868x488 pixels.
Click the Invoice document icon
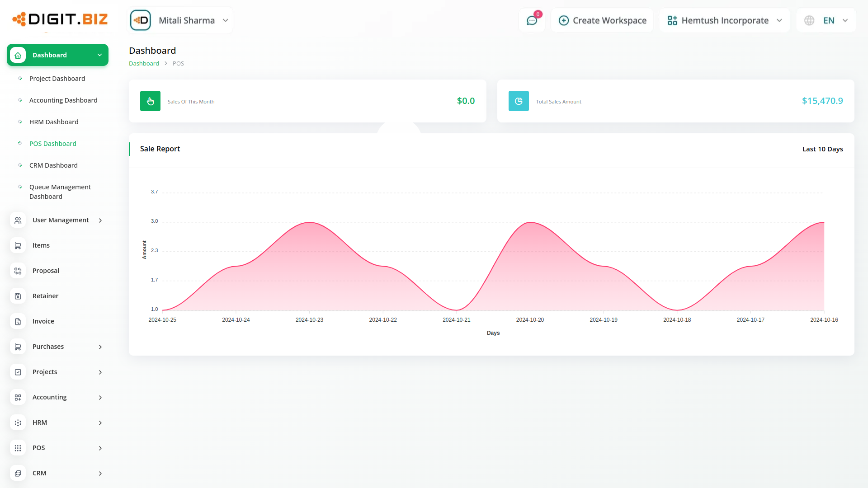18,321
